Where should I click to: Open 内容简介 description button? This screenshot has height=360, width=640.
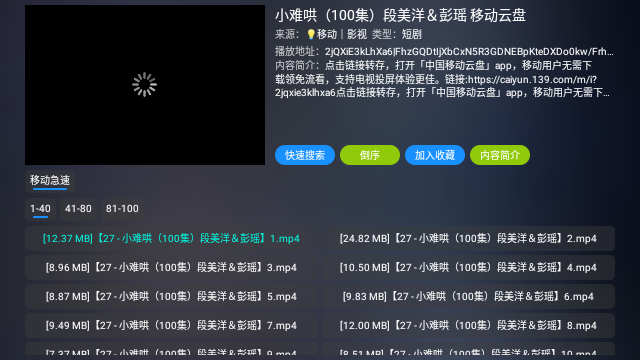point(500,155)
